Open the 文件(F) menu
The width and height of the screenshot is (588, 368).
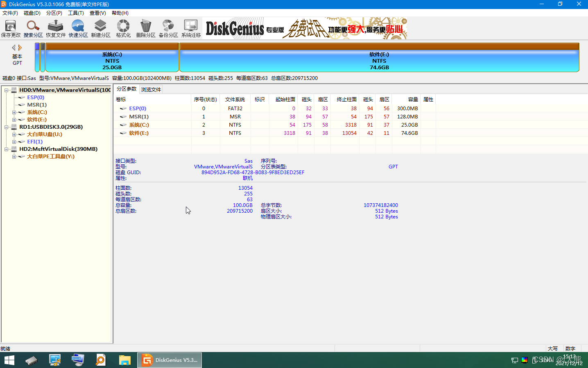coord(10,13)
